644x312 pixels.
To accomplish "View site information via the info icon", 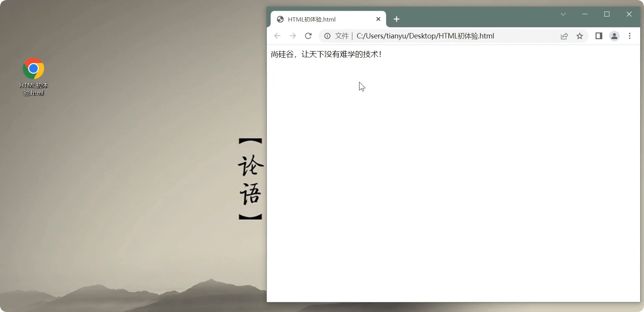I will 327,36.
